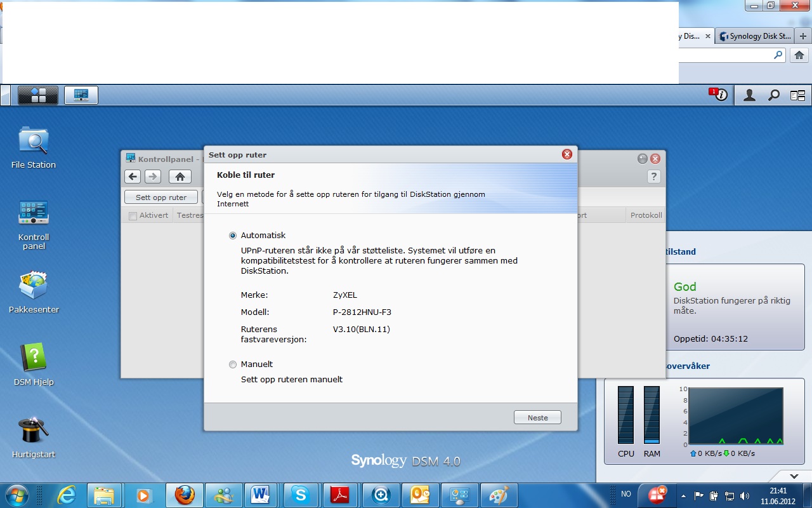Click the Windows Start button
Viewport: 812px width, 508px height.
16,495
